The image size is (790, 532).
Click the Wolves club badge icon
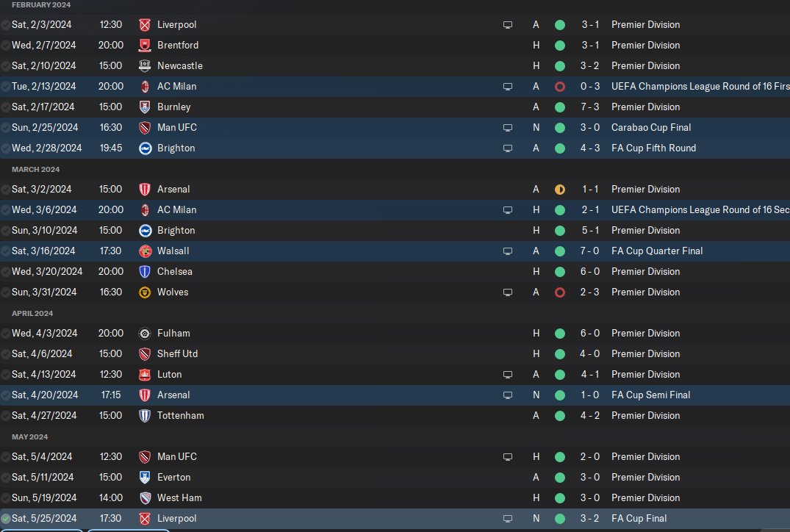(145, 292)
